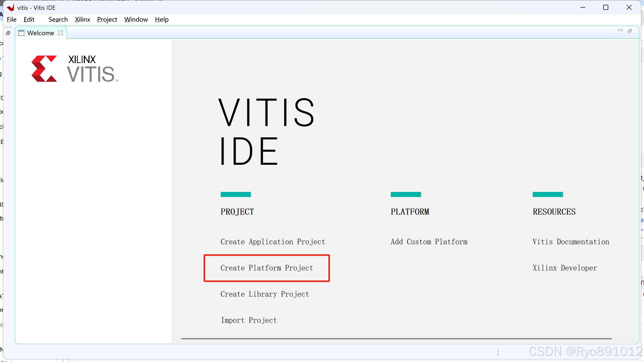
Task: Maximize the Welcome editor panel
Action: [x=630, y=31]
